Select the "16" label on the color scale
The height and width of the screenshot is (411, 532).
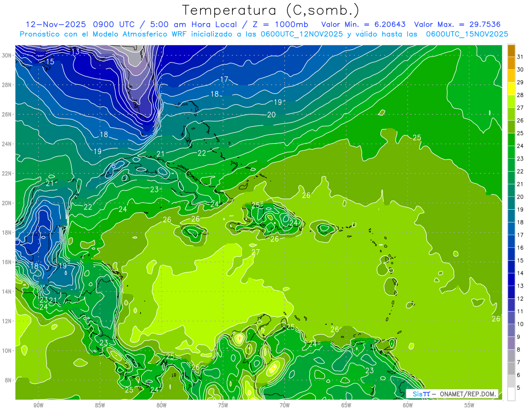pos(521,248)
